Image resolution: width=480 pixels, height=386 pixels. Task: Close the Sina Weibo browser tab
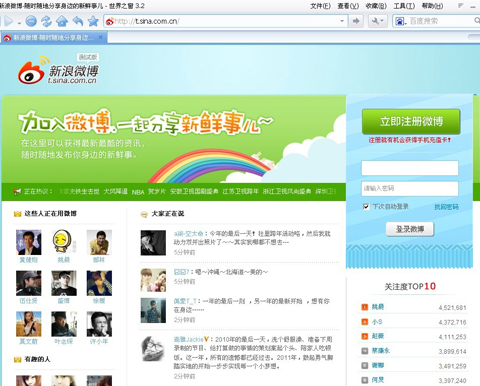pos(100,37)
